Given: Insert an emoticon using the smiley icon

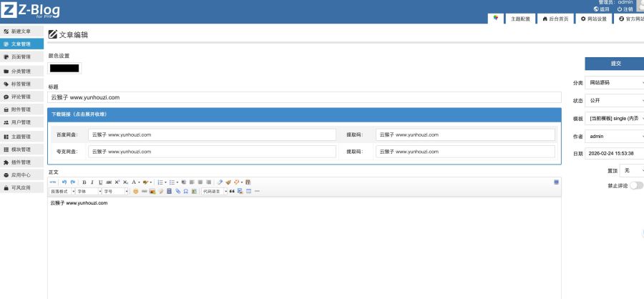Looking at the screenshot, I should 136,192.
